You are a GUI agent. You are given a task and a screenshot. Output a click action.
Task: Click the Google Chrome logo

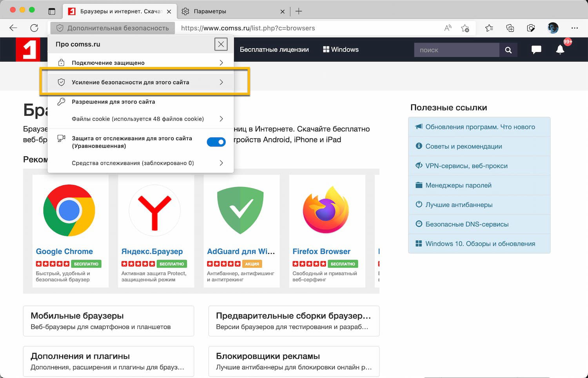pos(69,210)
